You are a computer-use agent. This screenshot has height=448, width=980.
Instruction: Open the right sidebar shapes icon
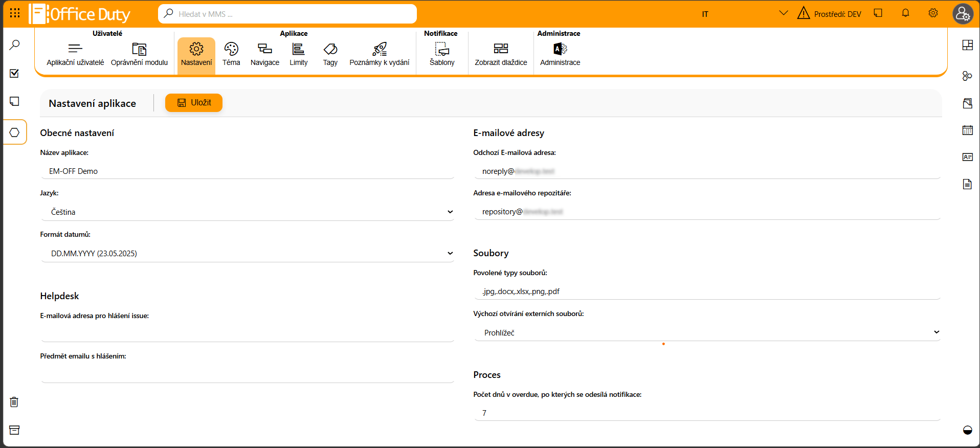(x=967, y=76)
